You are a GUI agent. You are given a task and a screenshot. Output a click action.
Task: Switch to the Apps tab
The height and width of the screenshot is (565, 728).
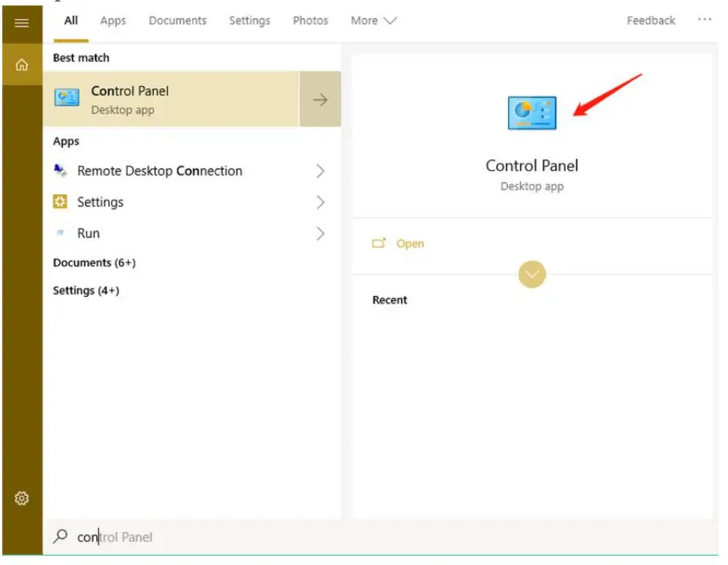pyautogui.click(x=113, y=20)
